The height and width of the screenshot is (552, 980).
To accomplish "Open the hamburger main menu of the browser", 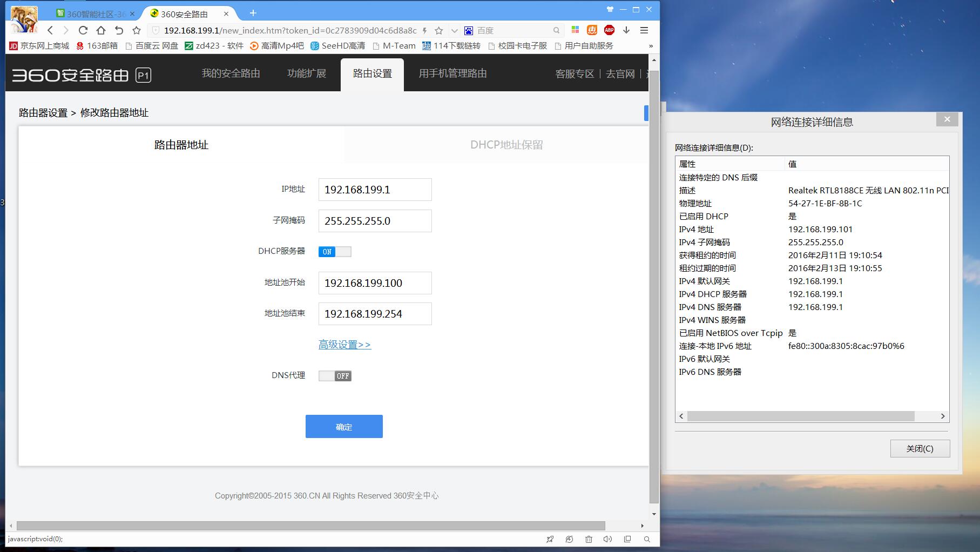I will (x=644, y=30).
